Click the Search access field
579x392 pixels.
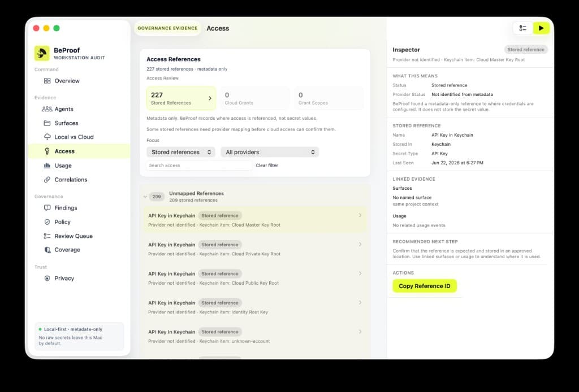pos(199,165)
